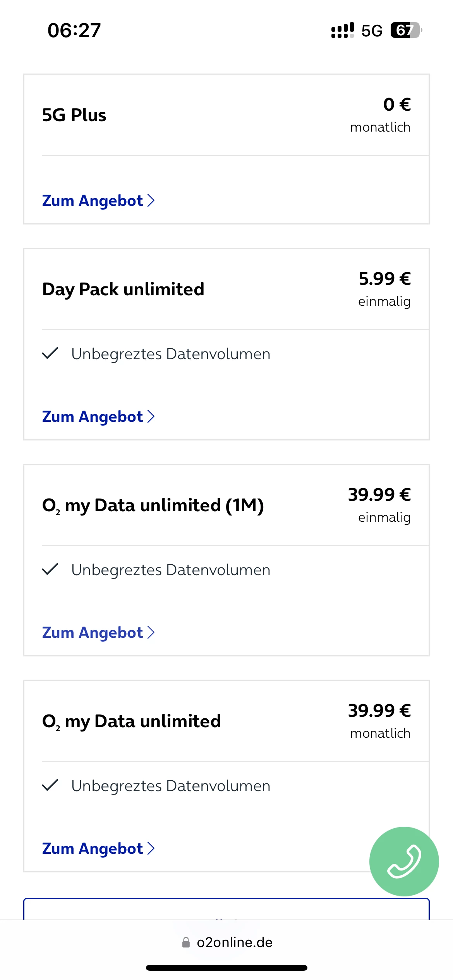Tap the signal strength bars

(x=342, y=30)
